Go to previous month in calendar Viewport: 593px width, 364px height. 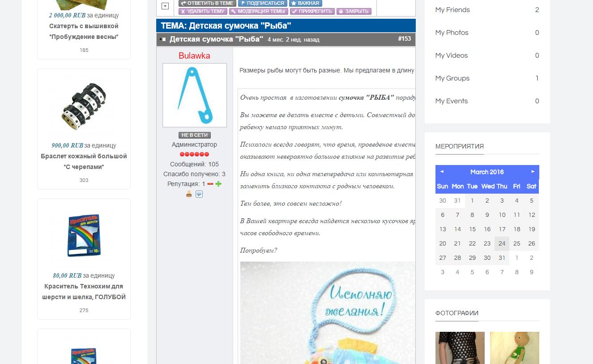click(442, 172)
